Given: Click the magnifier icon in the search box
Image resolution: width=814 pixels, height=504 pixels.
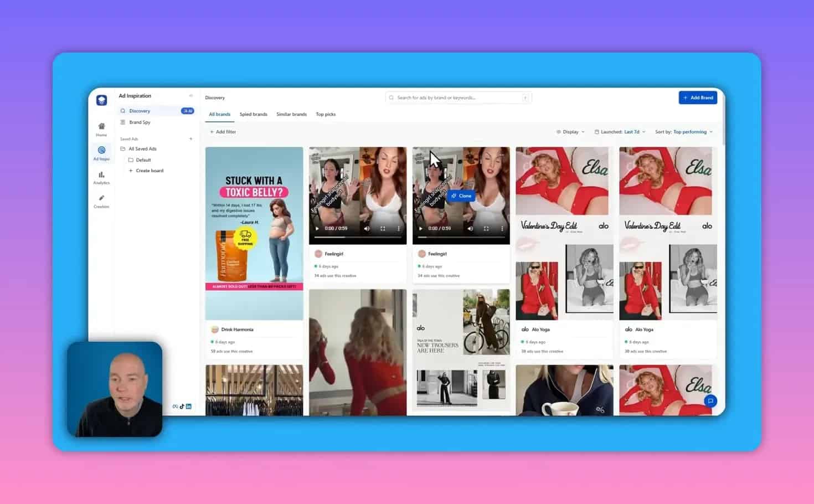Looking at the screenshot, I should pos(391,97).
